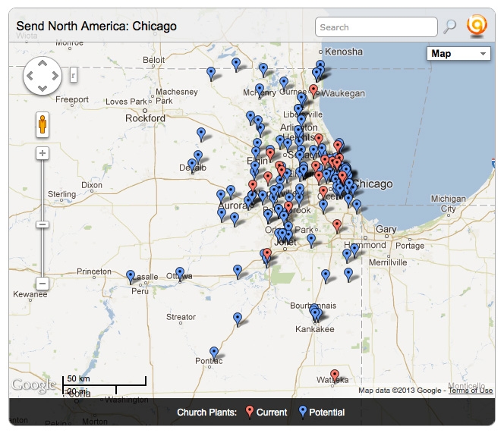Viewport: 504px width, 433px height.
Task: Click the search magnifier icon
Action: [x=449, y=27]
